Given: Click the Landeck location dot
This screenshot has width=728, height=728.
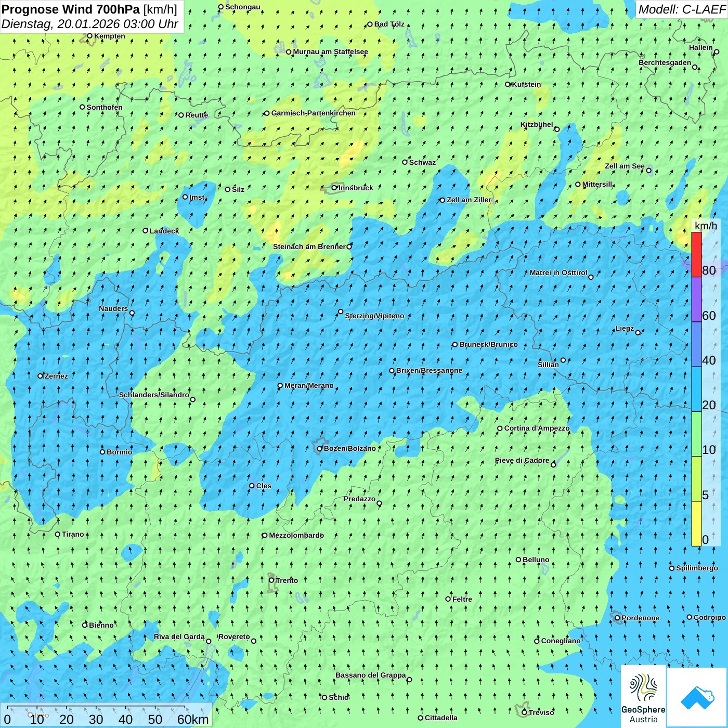Looking at the screenshot, I should 146,231.
